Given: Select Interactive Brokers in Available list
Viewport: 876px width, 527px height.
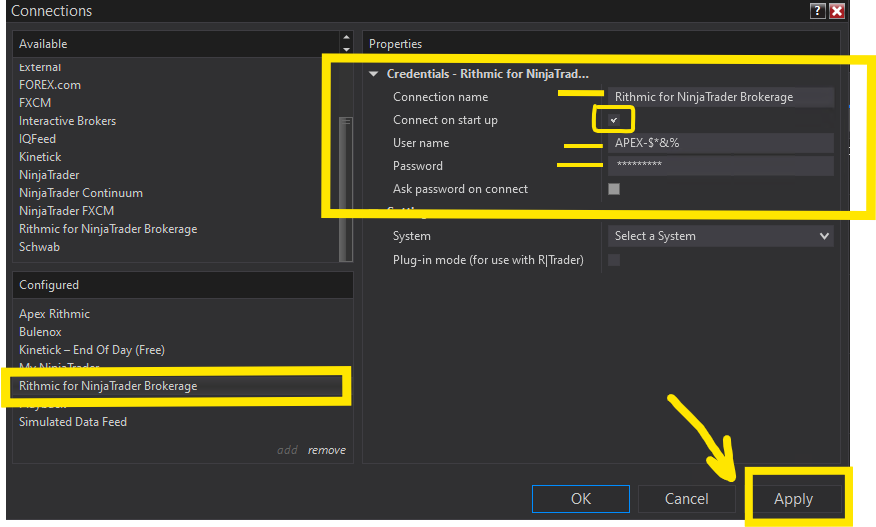Looking at the screenshot, I should 67,121.
